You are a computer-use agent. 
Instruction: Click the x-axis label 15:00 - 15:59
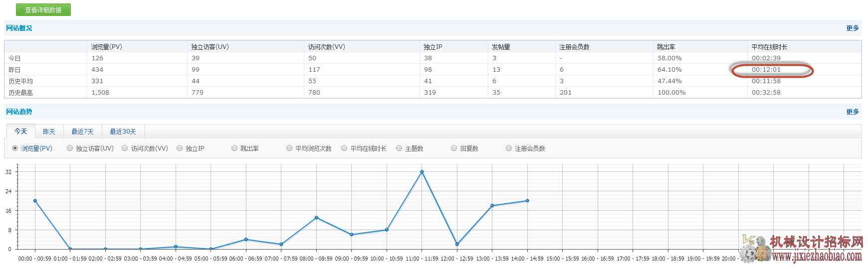(563, 259)
